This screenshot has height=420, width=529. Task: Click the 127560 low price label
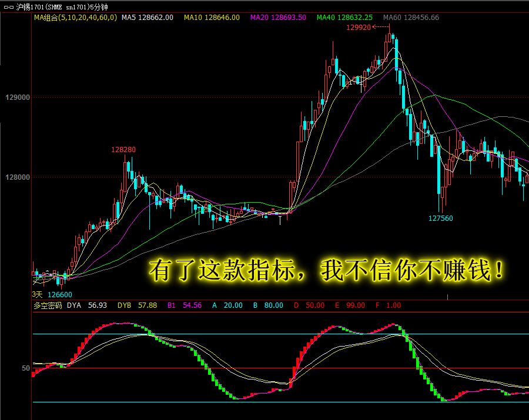coord(441,219)
